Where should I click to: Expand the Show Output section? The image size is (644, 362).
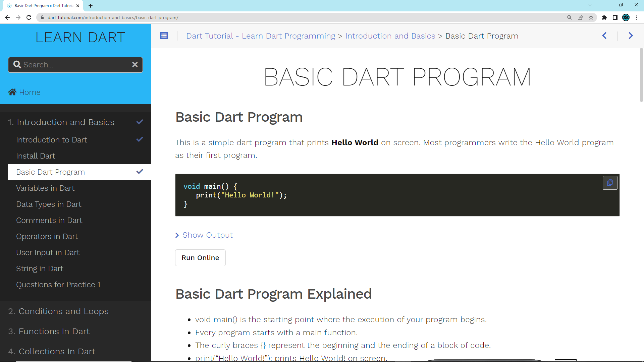coord(204,235)
